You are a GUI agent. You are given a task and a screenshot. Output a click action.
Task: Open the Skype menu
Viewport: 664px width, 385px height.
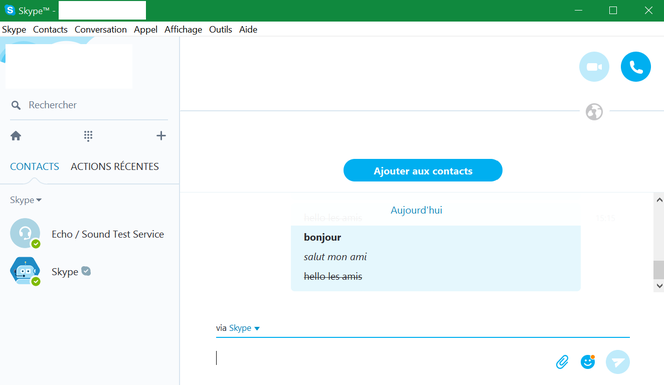tap(14, 30)
